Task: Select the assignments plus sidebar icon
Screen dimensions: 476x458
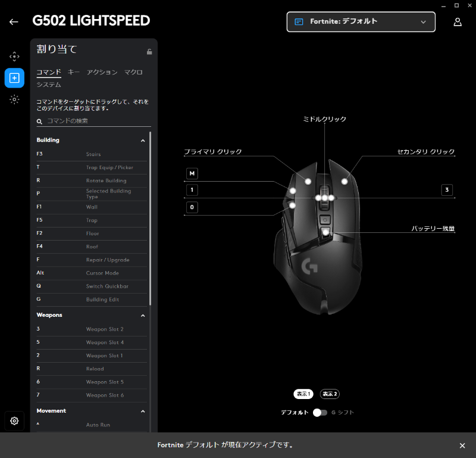Action: (x=14, y=78)
